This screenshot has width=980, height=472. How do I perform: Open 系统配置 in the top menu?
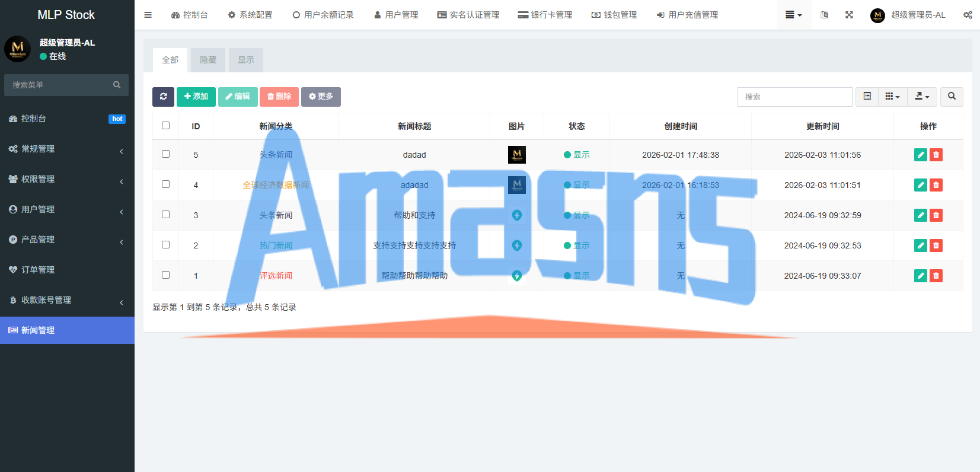point(250,15)
